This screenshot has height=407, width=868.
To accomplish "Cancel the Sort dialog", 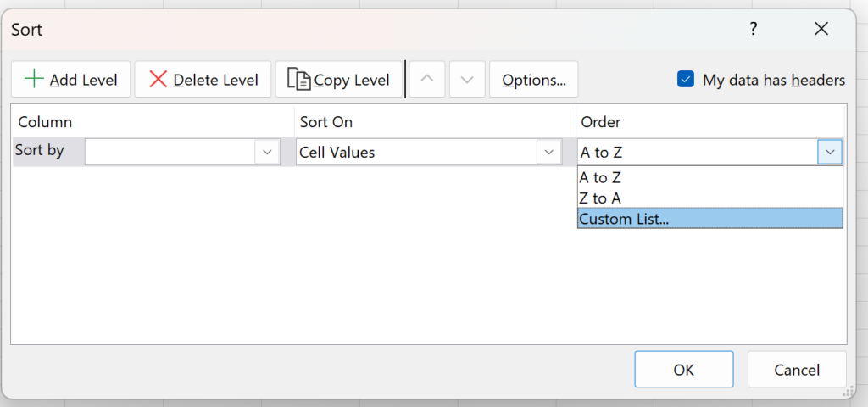I will (x=797, y=370).
